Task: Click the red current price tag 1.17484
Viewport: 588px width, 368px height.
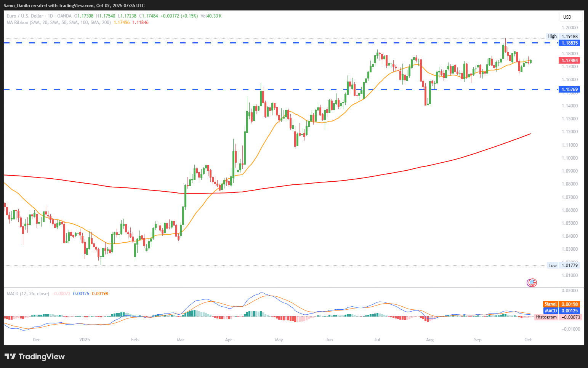Action: [569, 61]
